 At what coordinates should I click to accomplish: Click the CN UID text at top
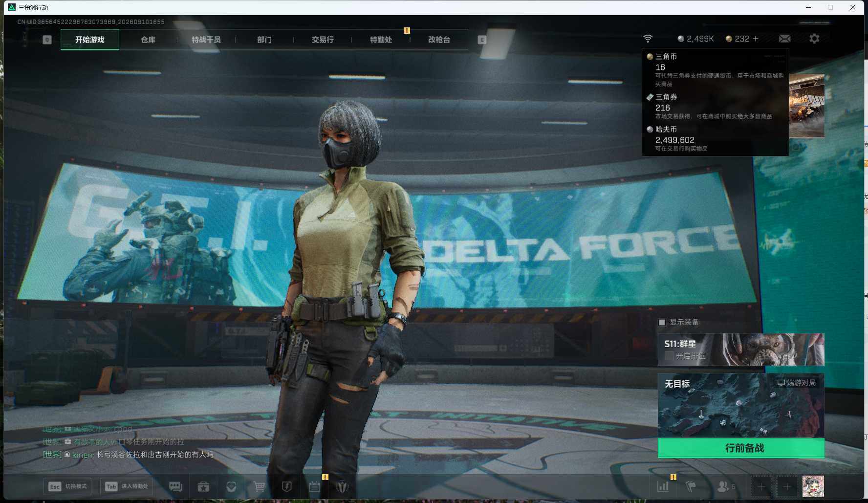tap(91, 22)
